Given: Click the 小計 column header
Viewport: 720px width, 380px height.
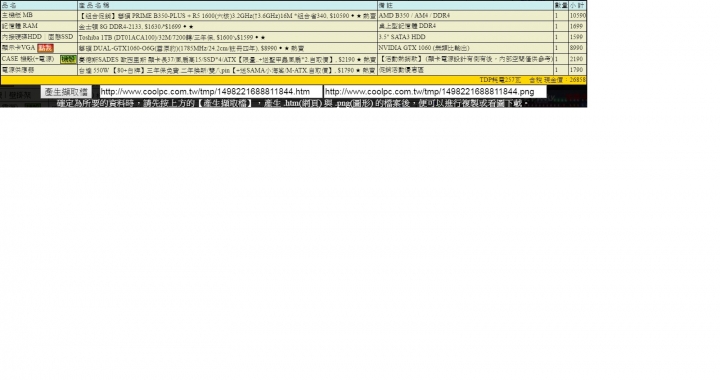Looking at the screenshot, I should tap(577, 6).
